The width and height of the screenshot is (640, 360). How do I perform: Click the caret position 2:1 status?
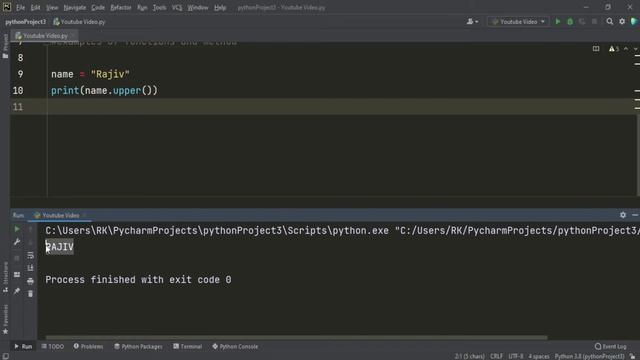[x=469, y=356]
